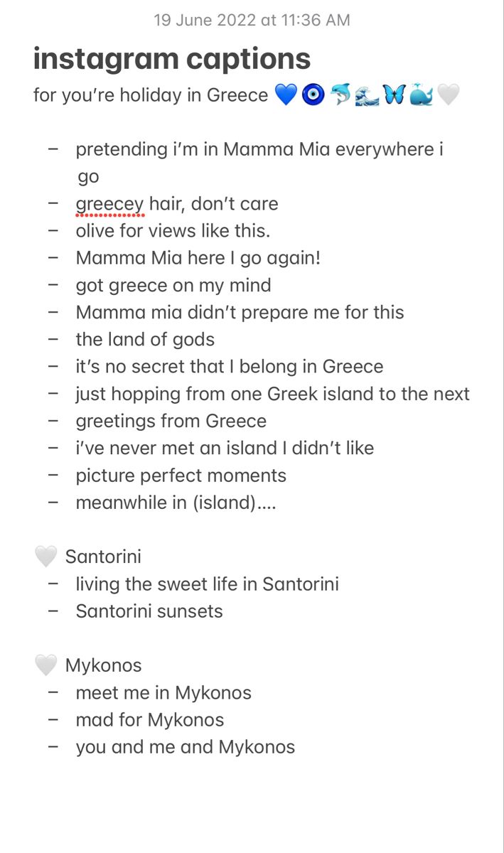Click the misspelled word "greecey"
This screenshot has height=853, width=504.
point(109,204)
